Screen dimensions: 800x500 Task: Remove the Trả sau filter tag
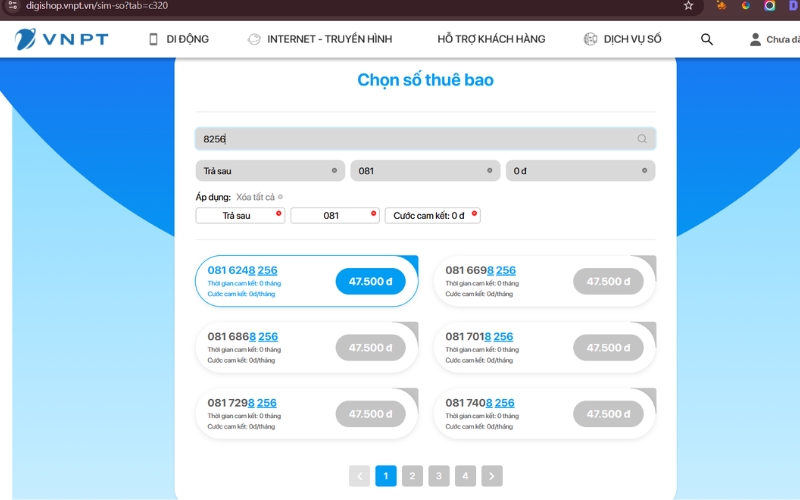[x=279, y=213]
